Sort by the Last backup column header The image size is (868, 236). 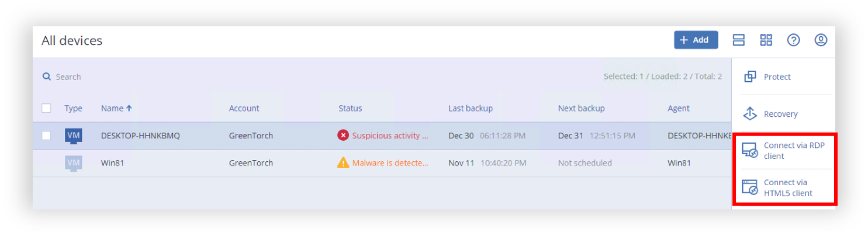click(471, 108)
